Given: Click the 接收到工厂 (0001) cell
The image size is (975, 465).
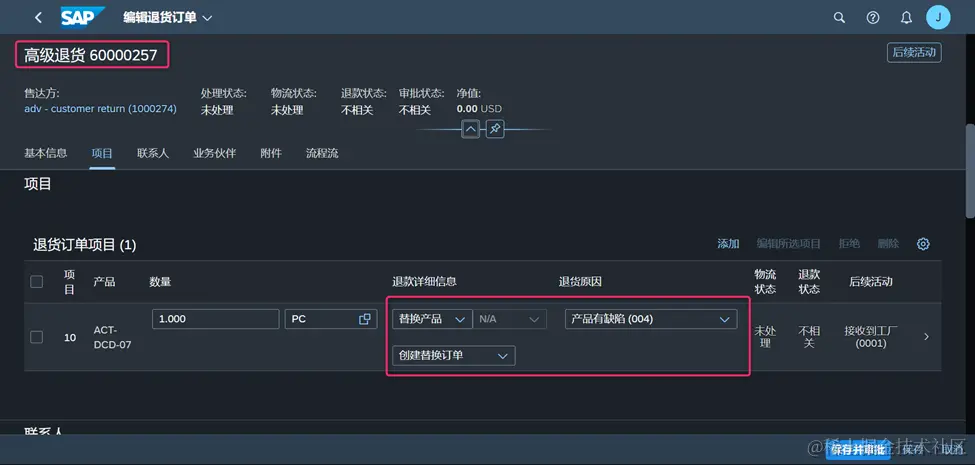Looking at the screenshot, I should coord(871,336).
